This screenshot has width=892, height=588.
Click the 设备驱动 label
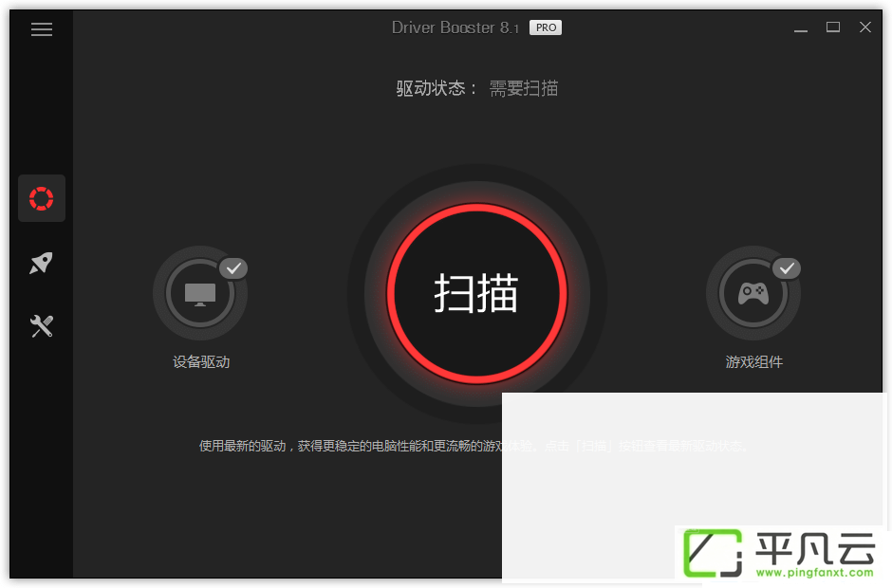[201, 362]
